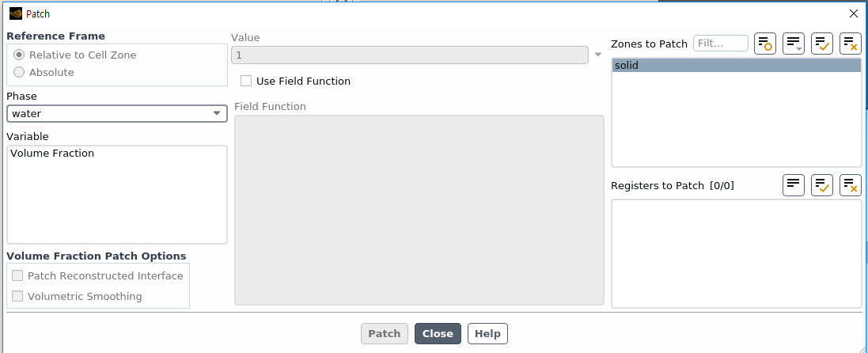Expand the Value field dropdown arrow

pos(598,55)
